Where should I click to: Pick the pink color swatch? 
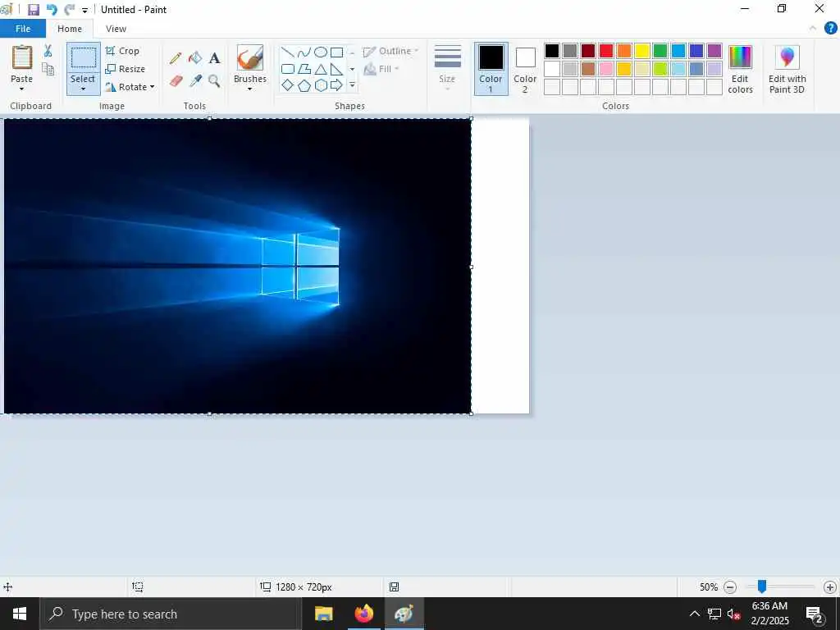pyautogui.click(x=606, y=69)
